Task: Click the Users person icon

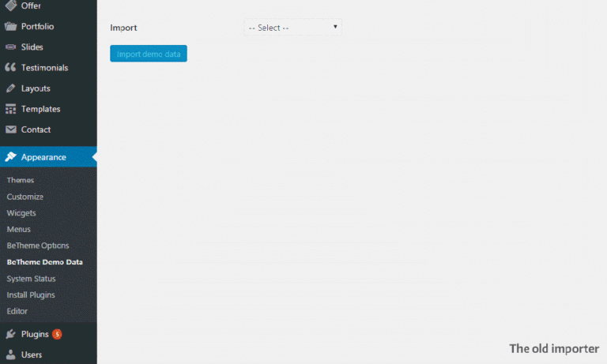Action: click(10, 355)
